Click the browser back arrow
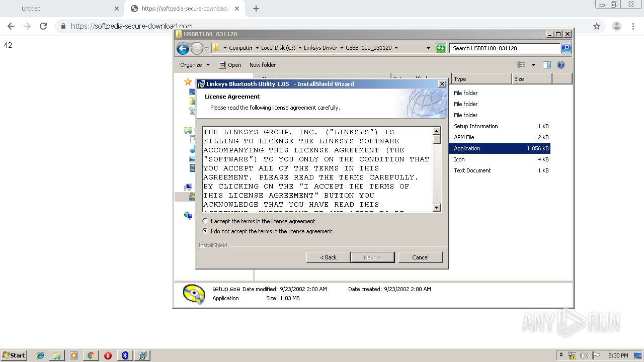This screenshot has height=362, width=644. (11, 26)
